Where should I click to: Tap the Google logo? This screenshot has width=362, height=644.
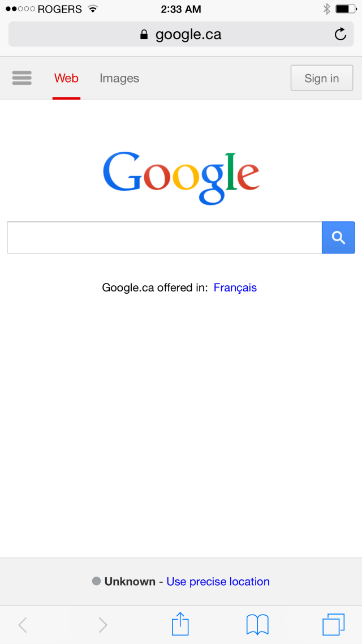pyautogui.click(x=181, y=178)
